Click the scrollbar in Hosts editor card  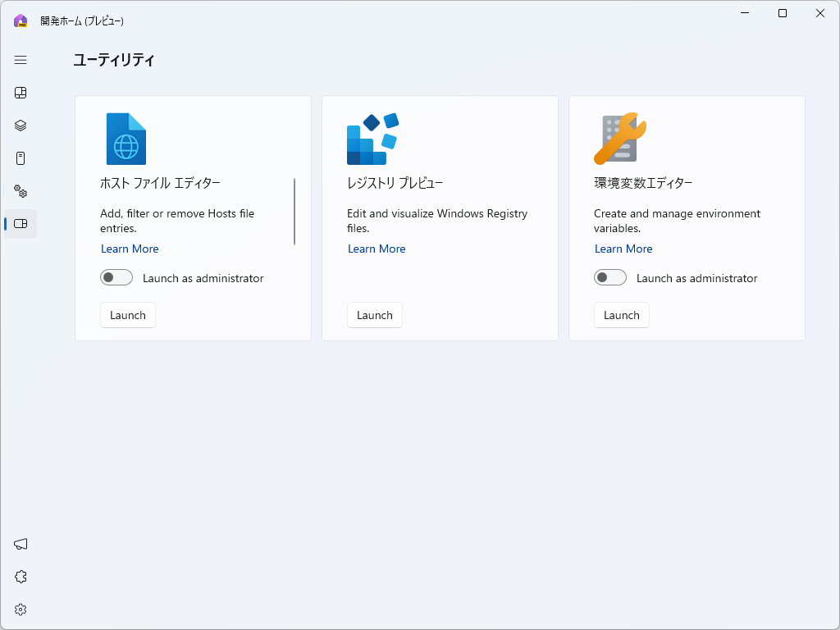294,212
